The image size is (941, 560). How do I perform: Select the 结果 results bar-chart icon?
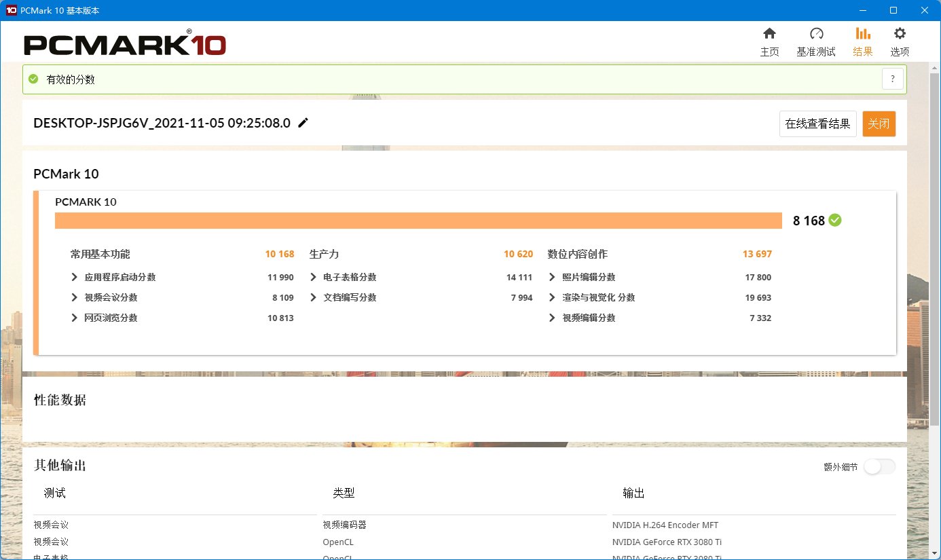[x=863, y=33]
